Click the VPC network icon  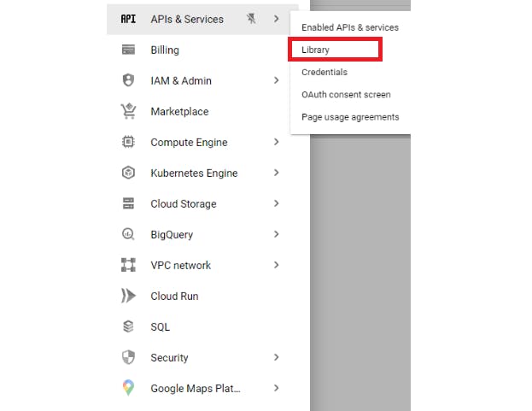tap(128, 265)
